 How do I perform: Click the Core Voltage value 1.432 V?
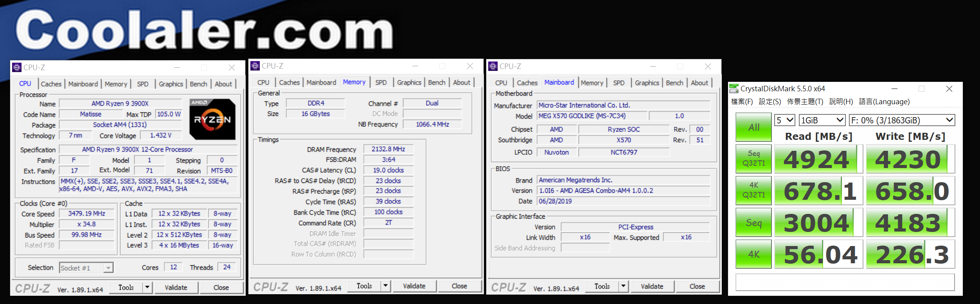tap(161, 135)
